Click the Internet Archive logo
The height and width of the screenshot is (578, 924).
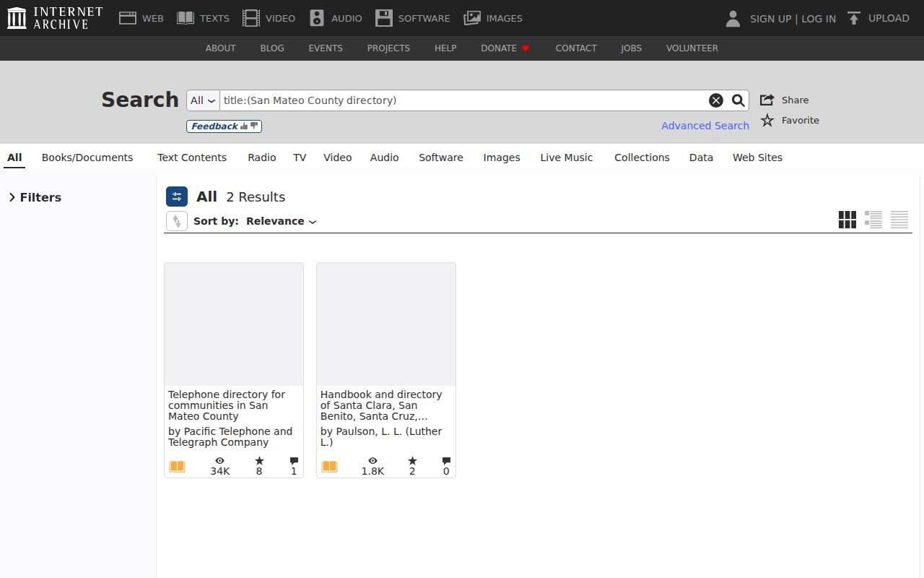click(55, 18)
